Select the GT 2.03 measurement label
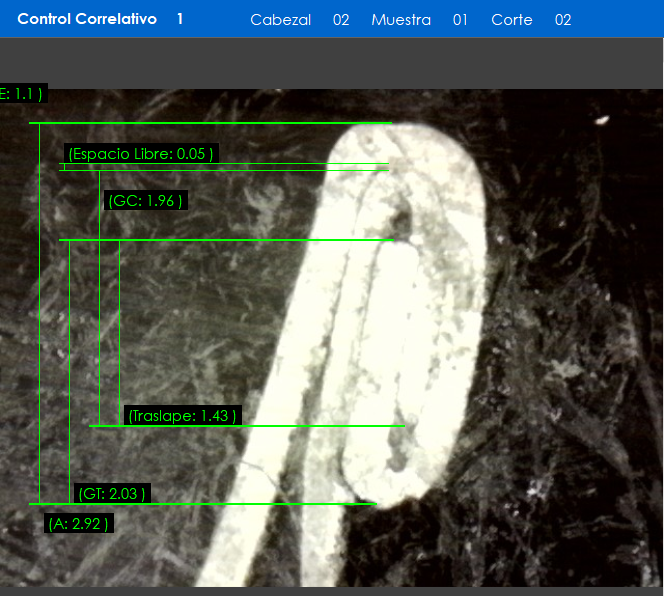 coord(112,493)
